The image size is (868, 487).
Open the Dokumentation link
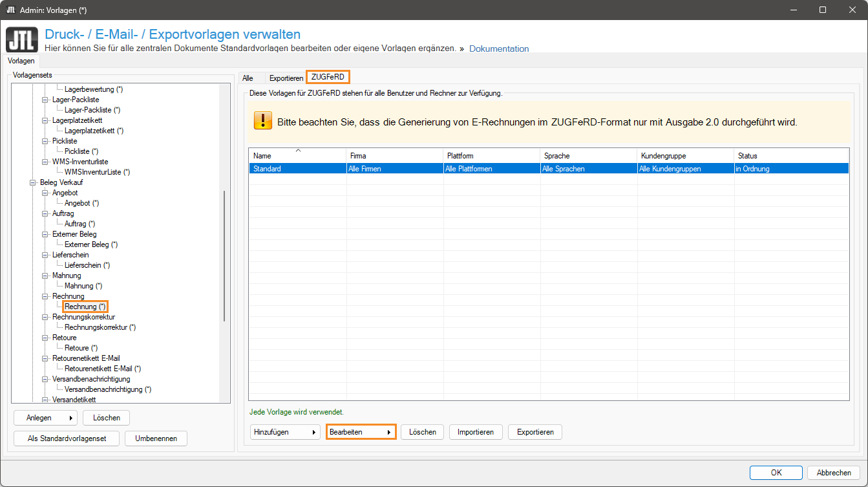pyautogui.click(x=498, y=49)
